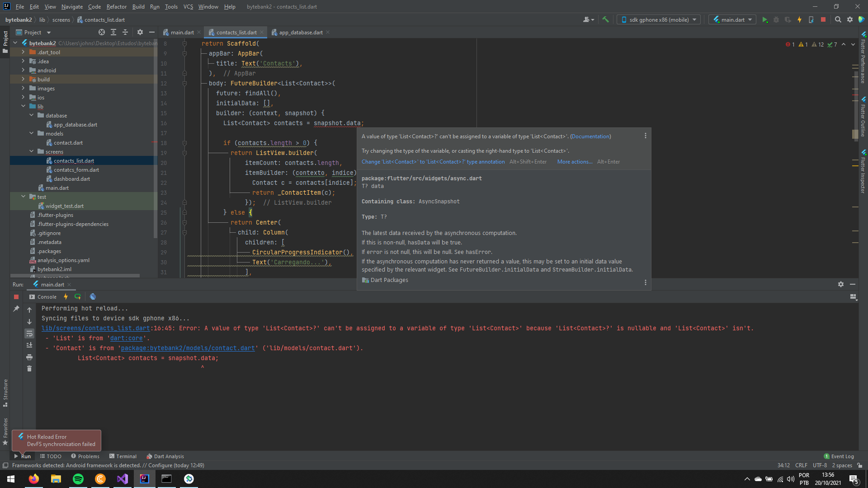Open the VCS menu
This screenshot has height=488, width=868.
(x=188, y=6)
